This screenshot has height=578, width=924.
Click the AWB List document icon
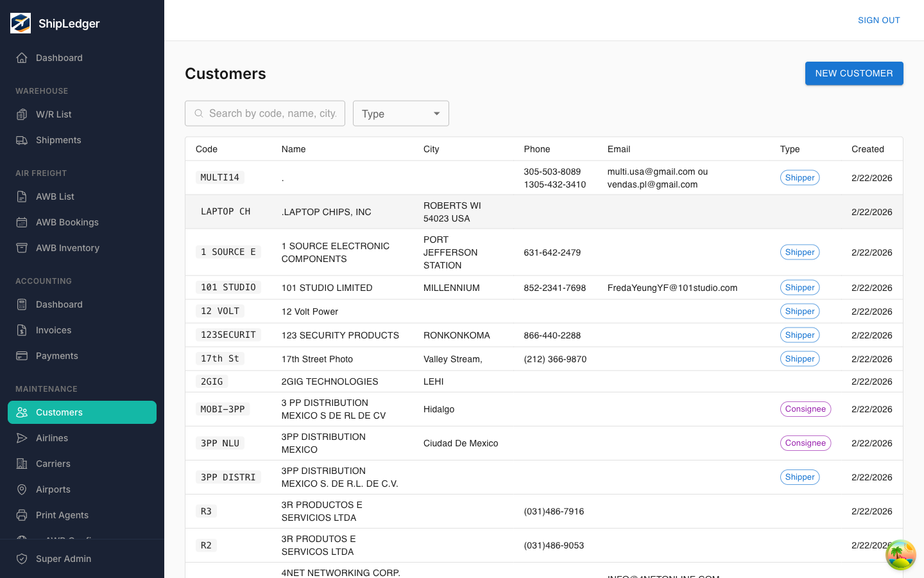pyautogui.click(x=22, y=197)
